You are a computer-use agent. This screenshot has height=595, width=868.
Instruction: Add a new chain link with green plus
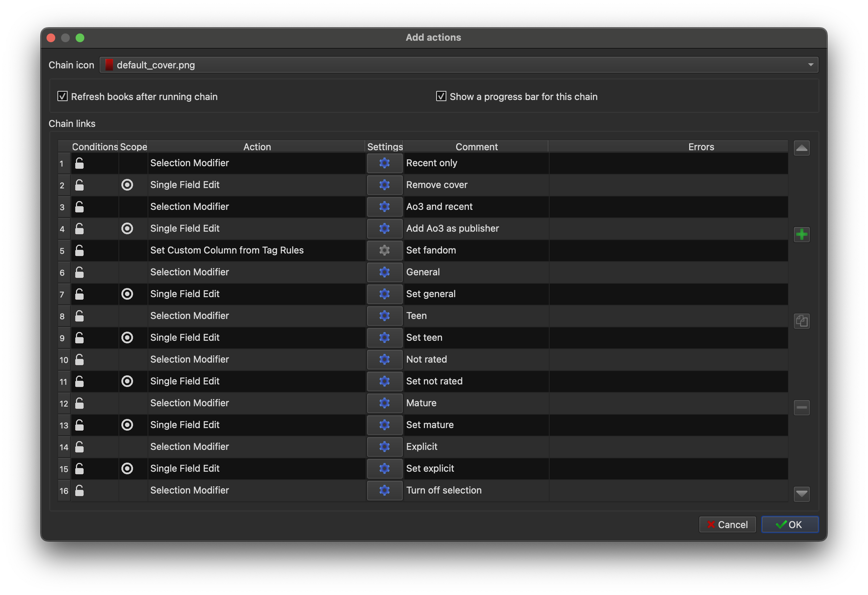[x=801, y=235]
